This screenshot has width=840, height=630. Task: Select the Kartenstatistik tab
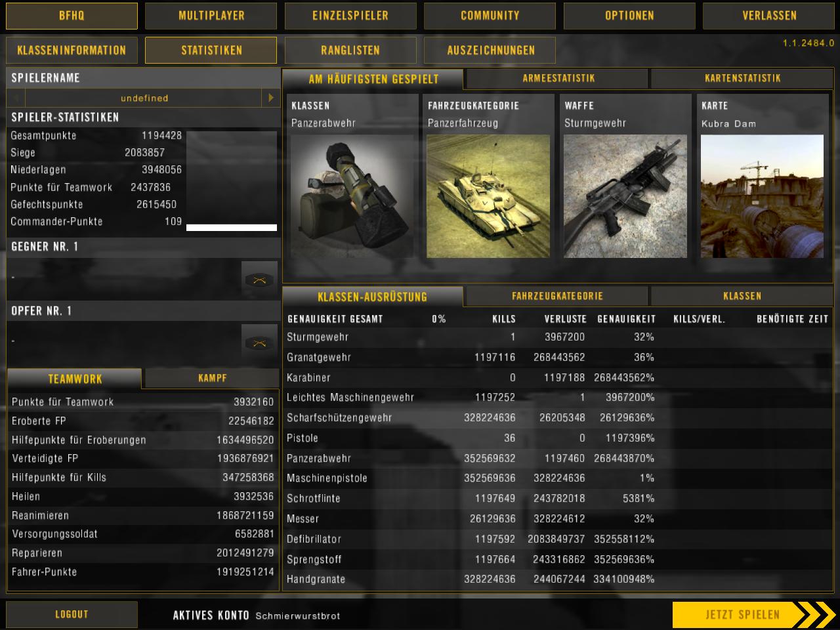coord(742,79)
